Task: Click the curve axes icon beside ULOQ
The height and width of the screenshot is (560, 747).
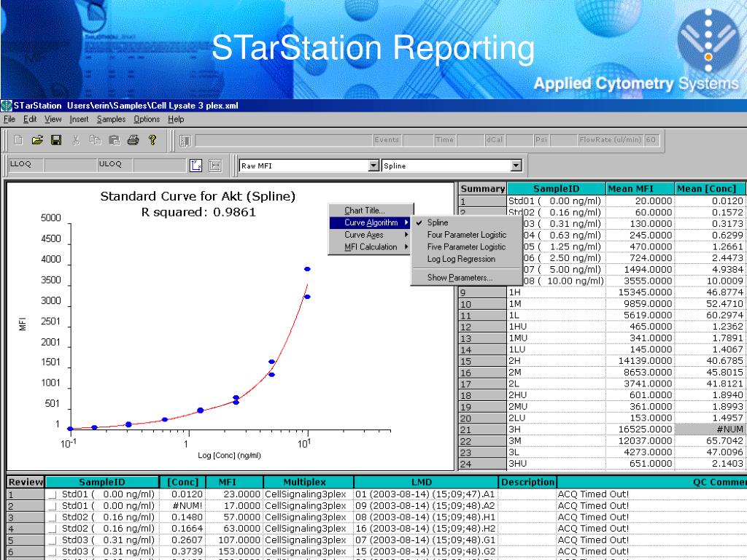Action: click(196, 166)
